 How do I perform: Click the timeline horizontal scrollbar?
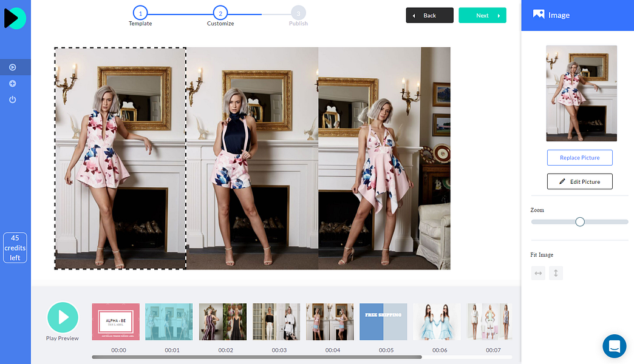257,357
